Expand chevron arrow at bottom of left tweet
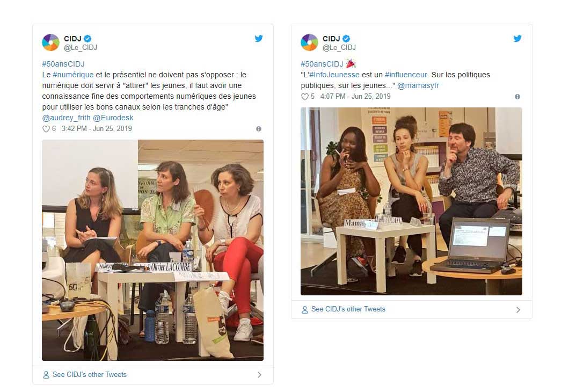Viewport: 569px width, 392px height. [x=259, y=375]
